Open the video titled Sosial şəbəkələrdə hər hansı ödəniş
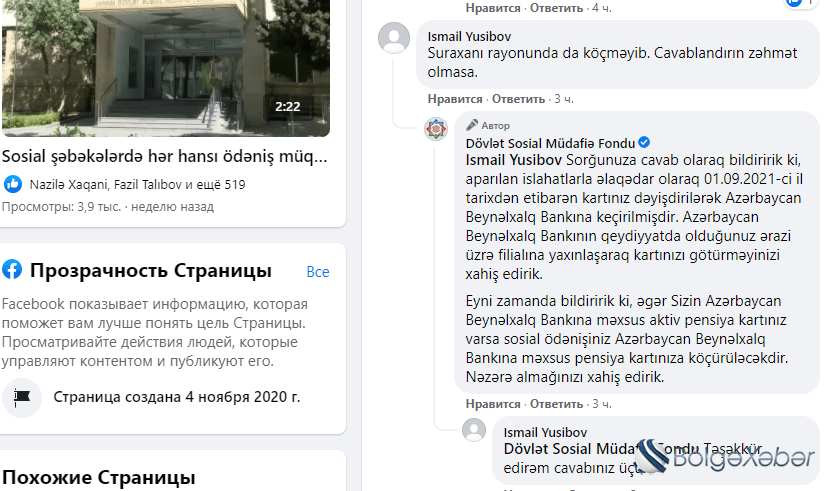Viewport: 832px width, 491px height. click(x=164, y=156)
